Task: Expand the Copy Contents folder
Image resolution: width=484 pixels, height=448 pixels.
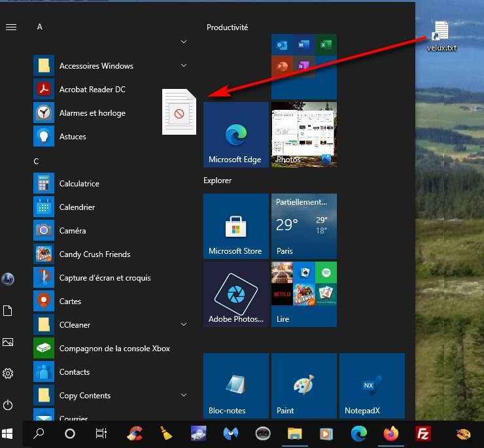Action: 184,395
